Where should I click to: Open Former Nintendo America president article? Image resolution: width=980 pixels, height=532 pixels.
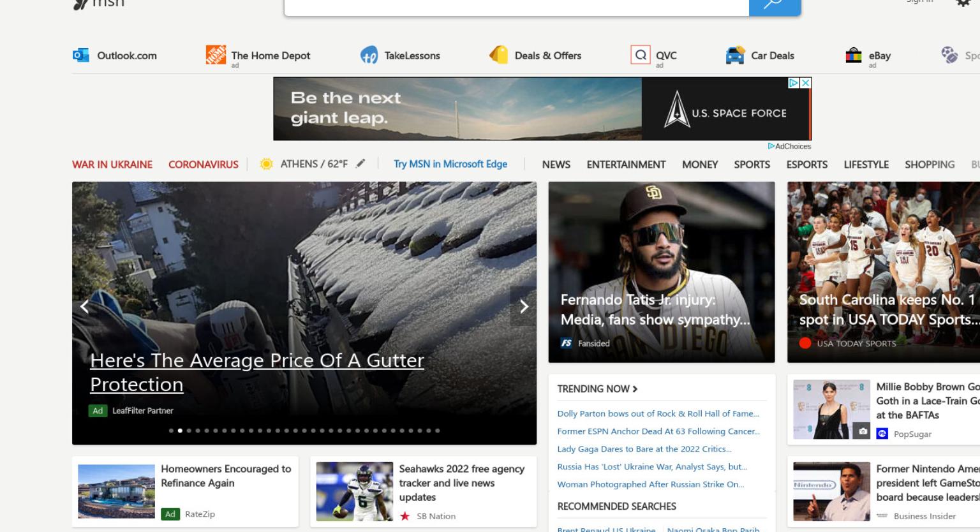coord(928,483)
